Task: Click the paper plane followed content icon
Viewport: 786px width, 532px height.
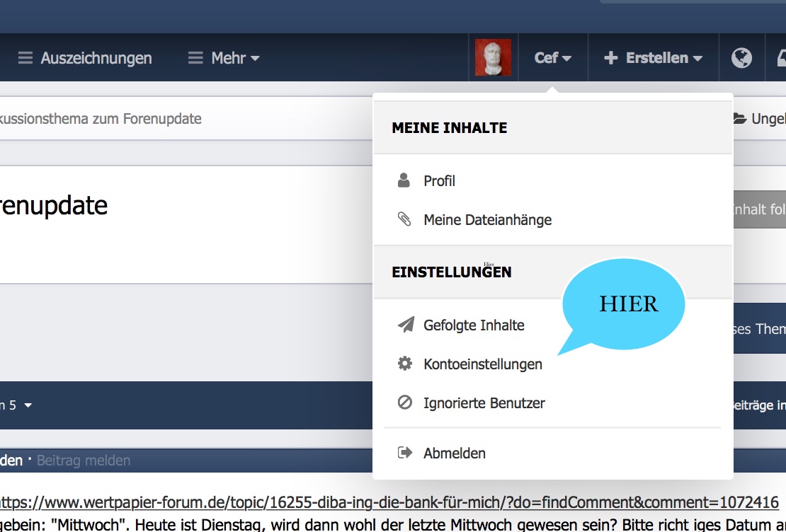Action: pyautogui.click(x=406, y=325)
